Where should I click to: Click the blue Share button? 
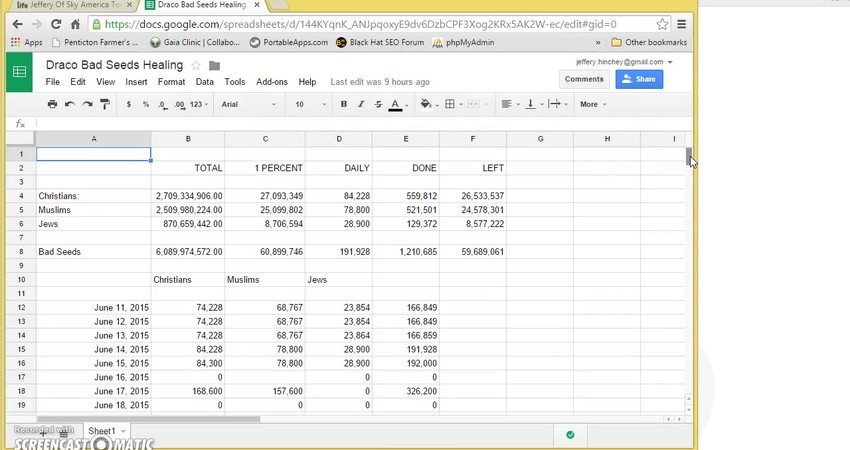639,79
